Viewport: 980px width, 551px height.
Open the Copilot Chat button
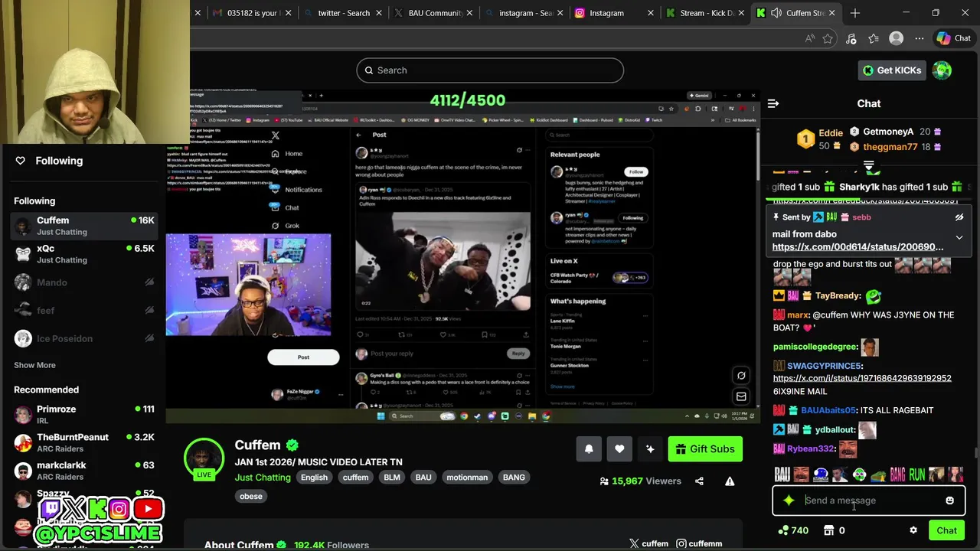(x=954, y=38)
